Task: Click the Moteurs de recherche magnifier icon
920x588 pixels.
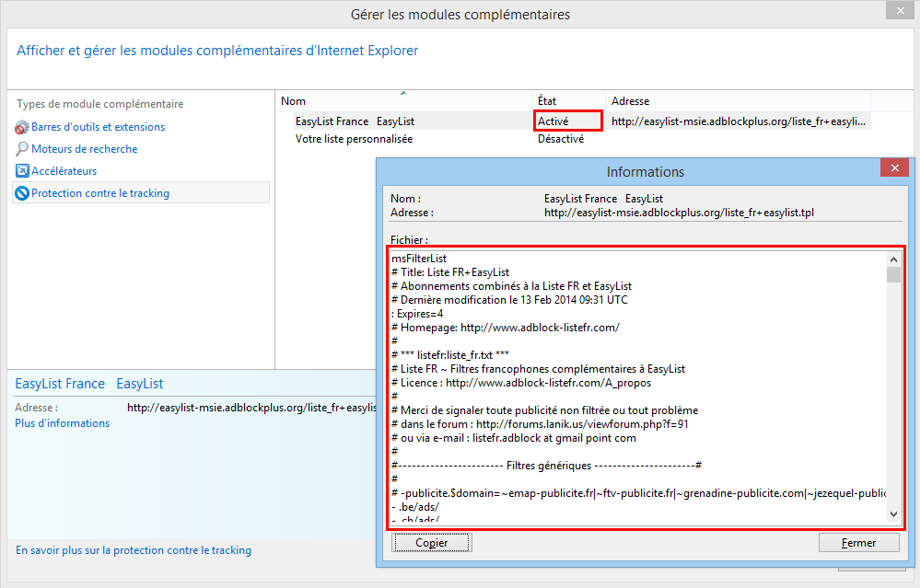Action: click(22, 149)
